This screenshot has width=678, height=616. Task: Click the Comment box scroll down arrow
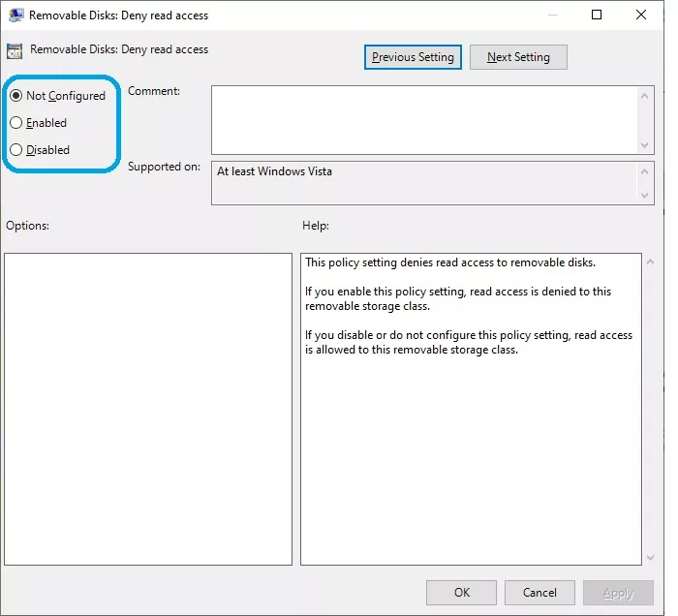tap(645, 145)
